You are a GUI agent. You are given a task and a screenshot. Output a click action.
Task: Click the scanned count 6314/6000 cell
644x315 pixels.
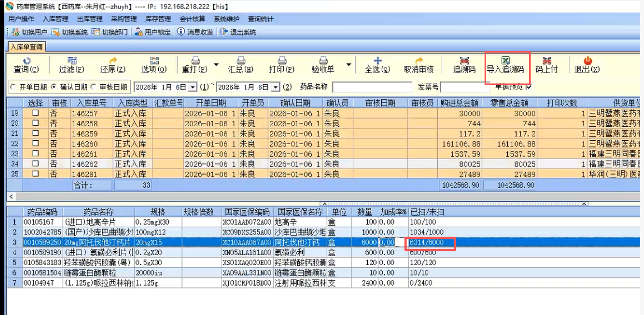(x=426, y=242)
